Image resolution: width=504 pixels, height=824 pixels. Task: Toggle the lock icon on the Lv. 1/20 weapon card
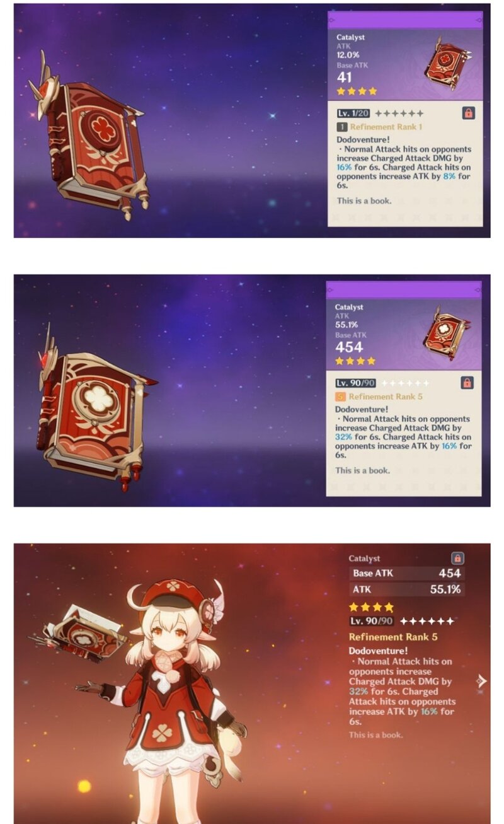(x=468, y=113)
